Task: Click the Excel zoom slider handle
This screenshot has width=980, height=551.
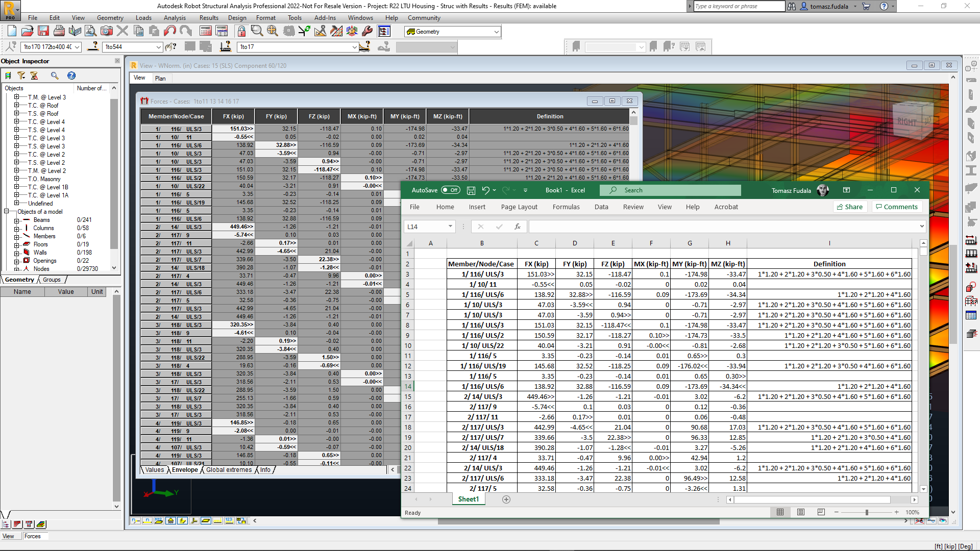Action: coord(867,512)
